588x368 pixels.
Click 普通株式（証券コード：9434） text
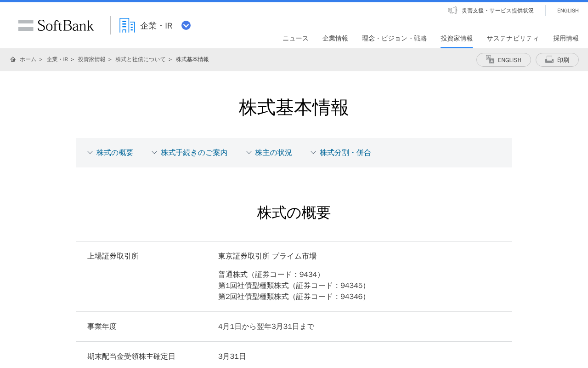coord(271,275)
